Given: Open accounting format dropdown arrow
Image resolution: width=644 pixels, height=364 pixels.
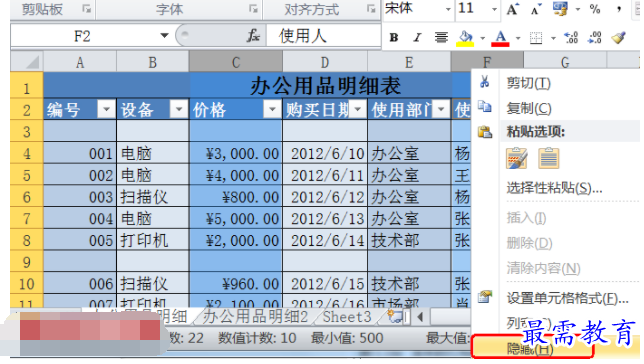Looking at the screenshot, I should pos(577,9).
